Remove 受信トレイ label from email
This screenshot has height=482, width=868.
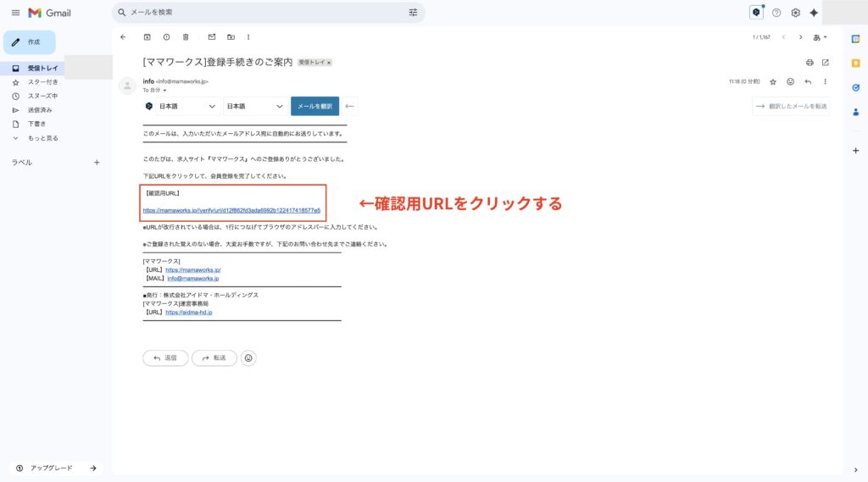(329, 63)
